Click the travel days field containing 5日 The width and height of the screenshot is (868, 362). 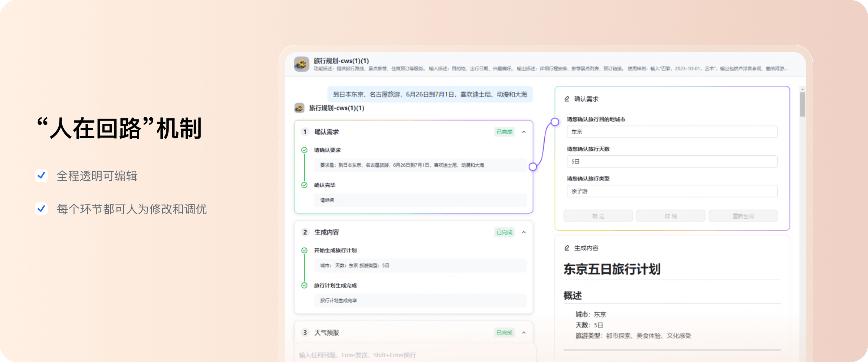tap(672, 161)
